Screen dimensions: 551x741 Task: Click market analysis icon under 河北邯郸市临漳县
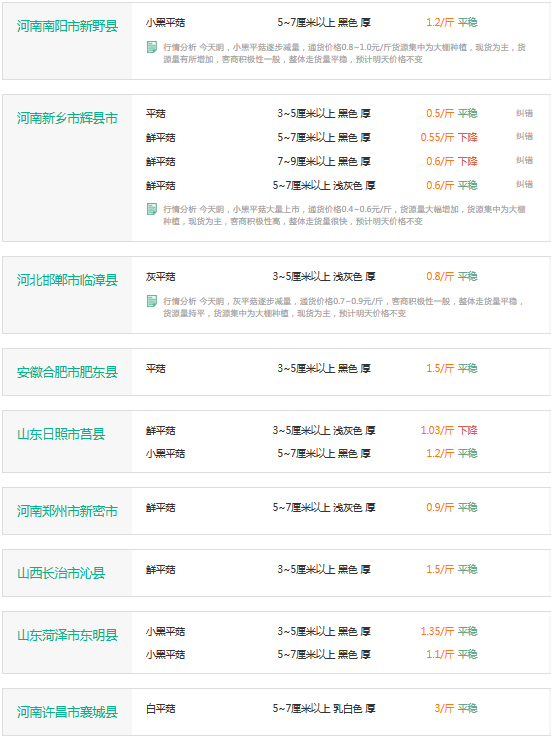[152, 301]
